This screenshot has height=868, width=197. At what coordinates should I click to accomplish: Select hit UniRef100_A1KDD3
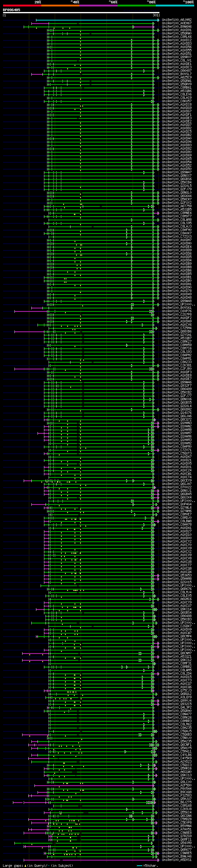tap(177, 43)
